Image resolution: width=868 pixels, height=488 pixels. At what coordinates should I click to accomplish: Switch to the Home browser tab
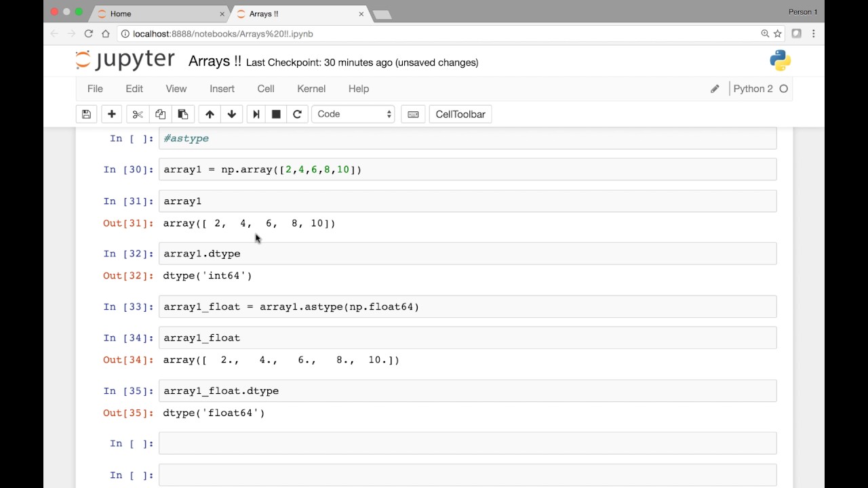pos(159,14)
